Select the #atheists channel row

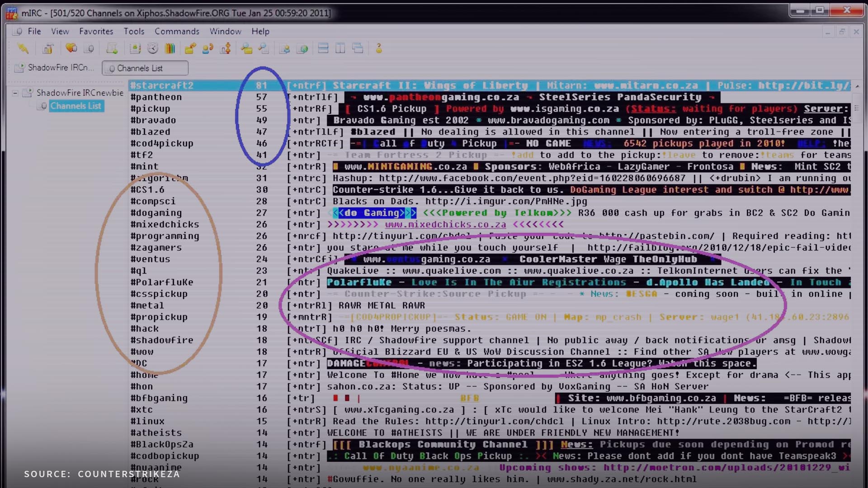click(x=490, y=433)
